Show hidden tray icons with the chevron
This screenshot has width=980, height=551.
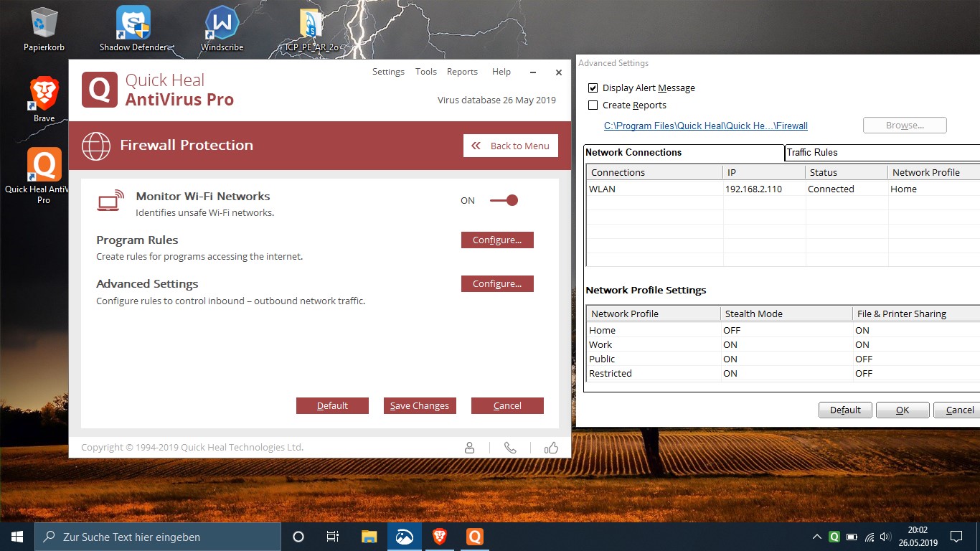(817, 537)
